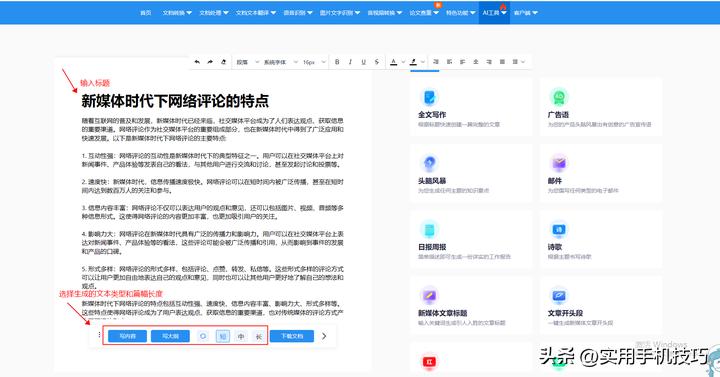This screenshot has width=720, height=377.
Task: Open the paragraph style dropdown 段落
Action: [248, 62]
